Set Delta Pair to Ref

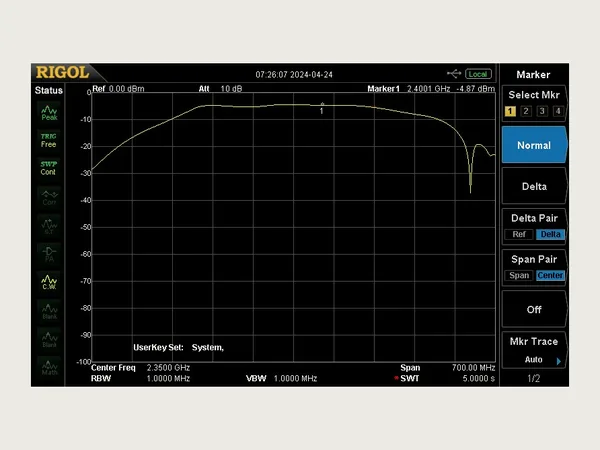click(519, 234)
